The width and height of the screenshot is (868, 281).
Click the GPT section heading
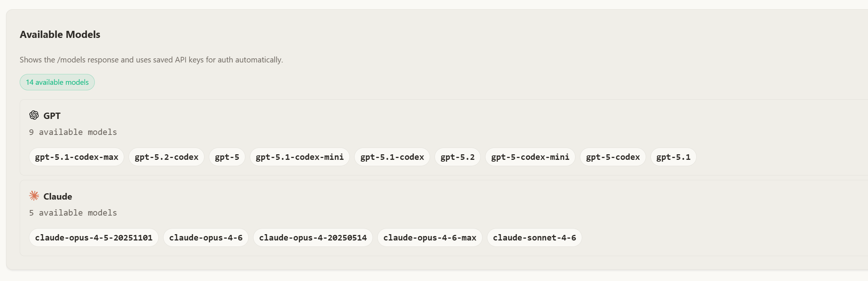[52, 116]
